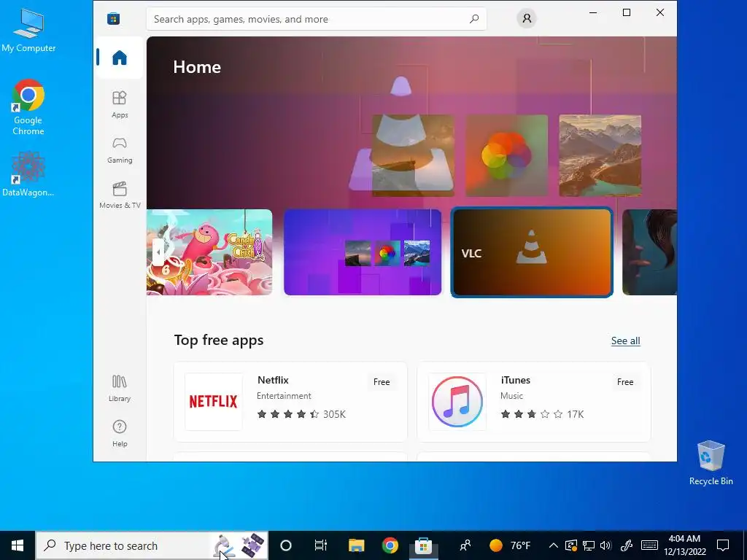Viewport: 747px width, 560px height.
Task: Click the iTunes music note icon
Action: click(457, 402)
